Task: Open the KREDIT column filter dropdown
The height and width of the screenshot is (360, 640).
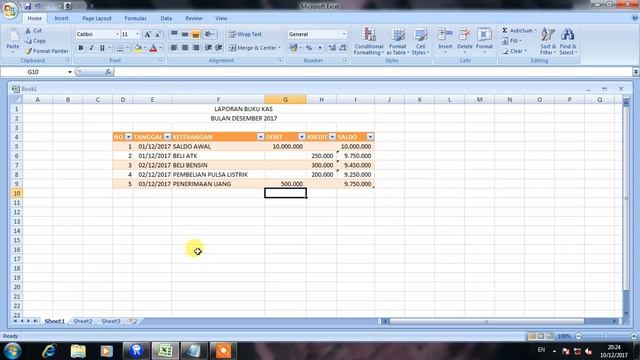Action: 332,137
